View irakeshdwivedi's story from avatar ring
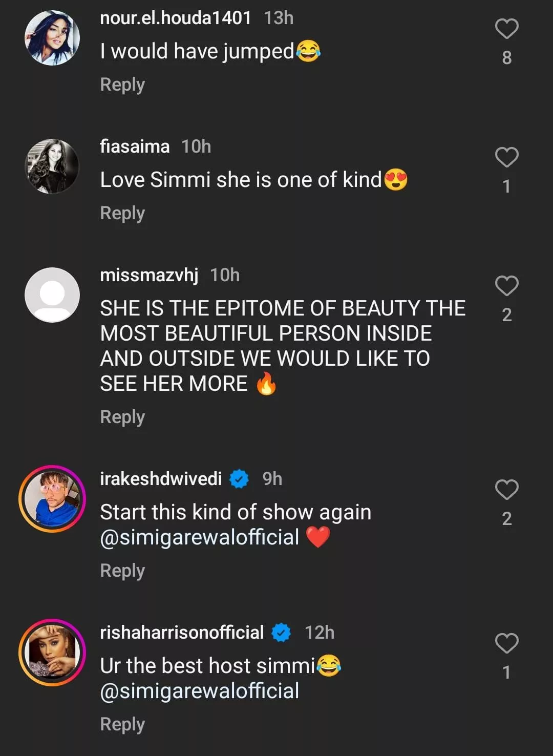The width and height of the screenshot is (553, 756). click(52, 499)
